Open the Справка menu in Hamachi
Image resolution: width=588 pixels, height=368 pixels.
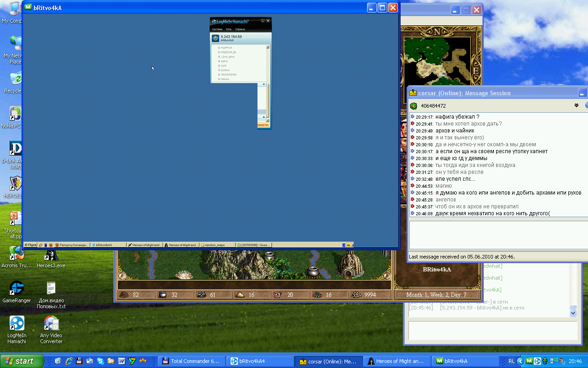click(x=240, y=29)
